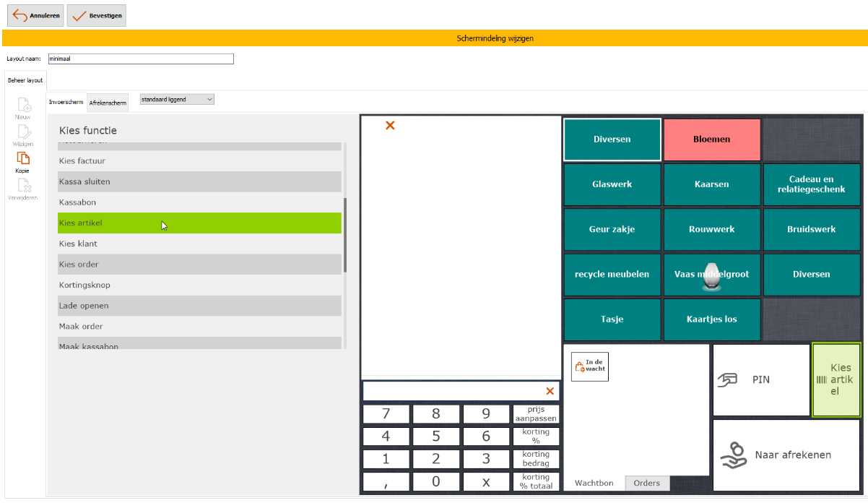Click the Wijzigen layout icon
Screen dimensions: 868x503
point(23,132)
